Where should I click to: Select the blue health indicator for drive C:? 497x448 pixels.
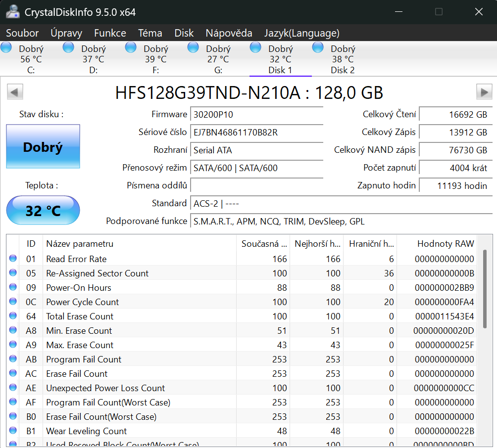(6, 47)
